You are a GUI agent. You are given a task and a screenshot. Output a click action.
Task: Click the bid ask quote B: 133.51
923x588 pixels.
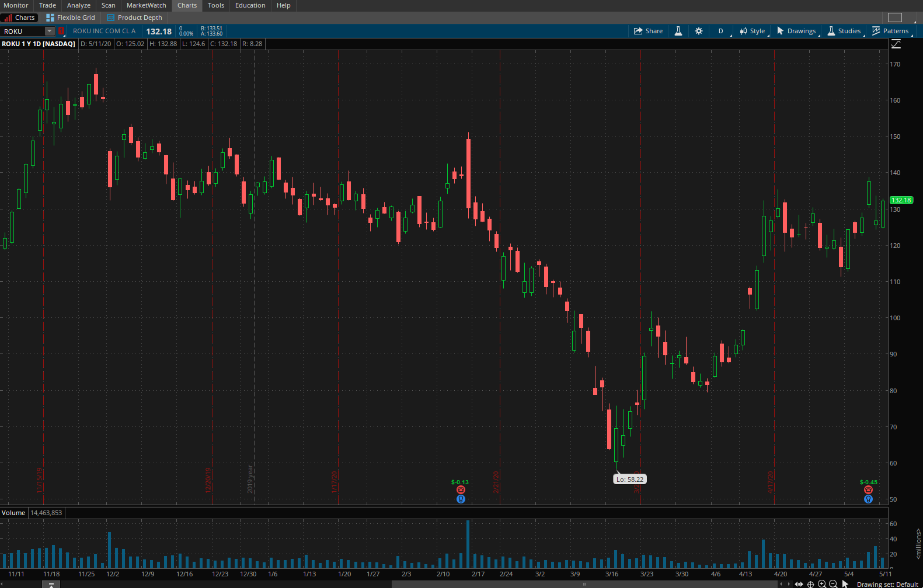tap(211, 28)
